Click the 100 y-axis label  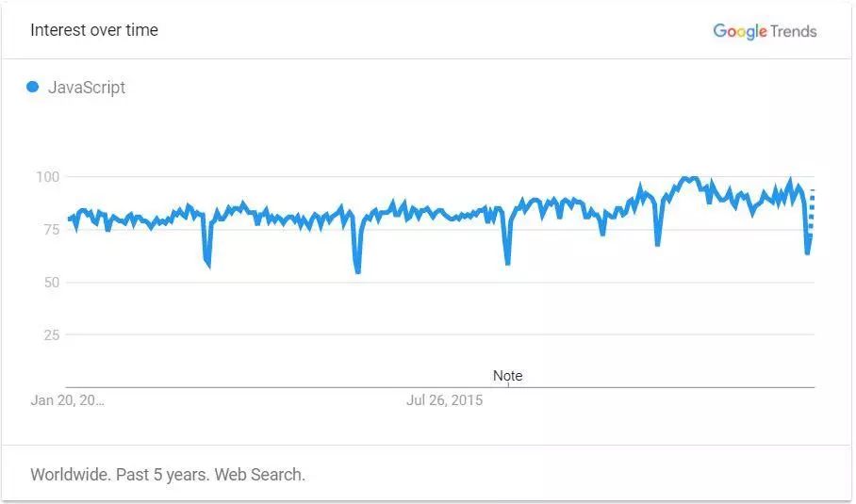pyautogui.click(x=47, y=177)
